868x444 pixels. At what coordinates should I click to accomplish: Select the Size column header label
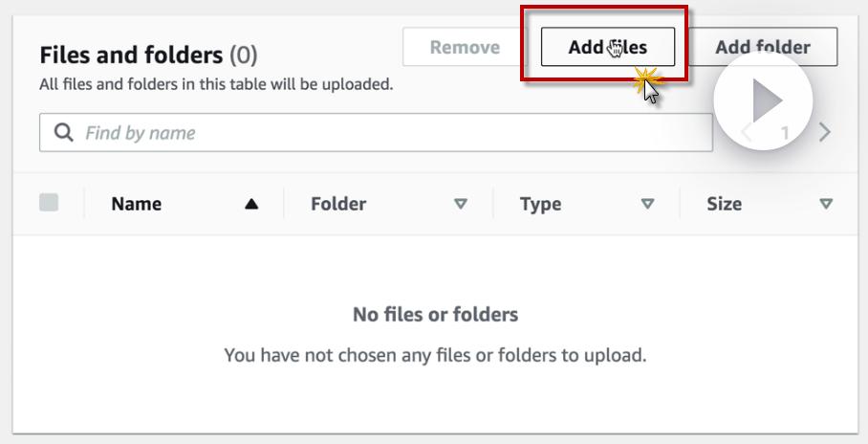(724, 204)
